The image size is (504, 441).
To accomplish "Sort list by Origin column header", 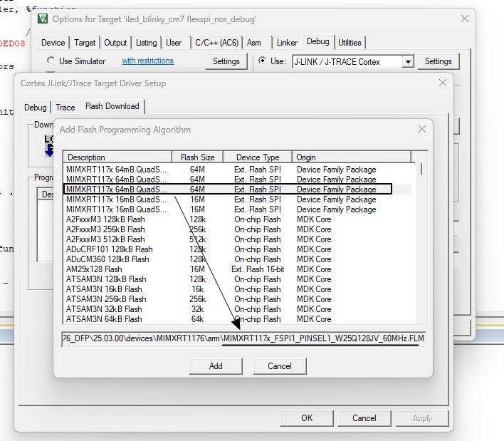I will point(352,157).
